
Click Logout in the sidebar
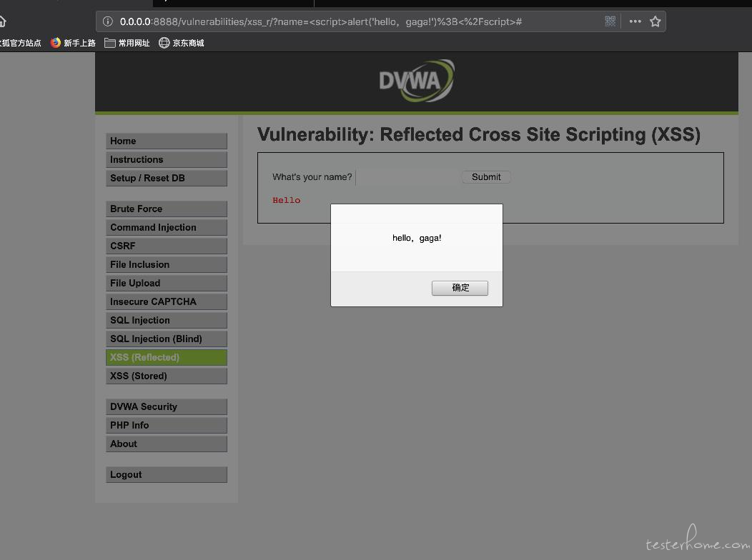click(x=167, y=475)
